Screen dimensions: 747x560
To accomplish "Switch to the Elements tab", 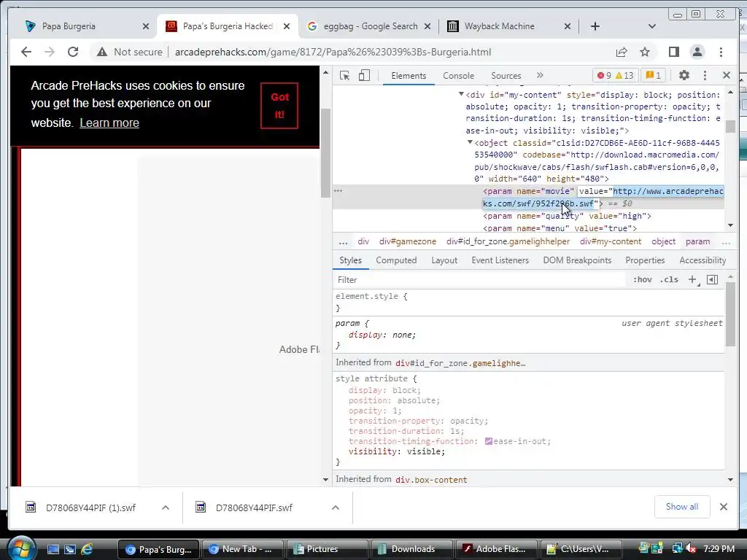I will [x=409, y=76].
